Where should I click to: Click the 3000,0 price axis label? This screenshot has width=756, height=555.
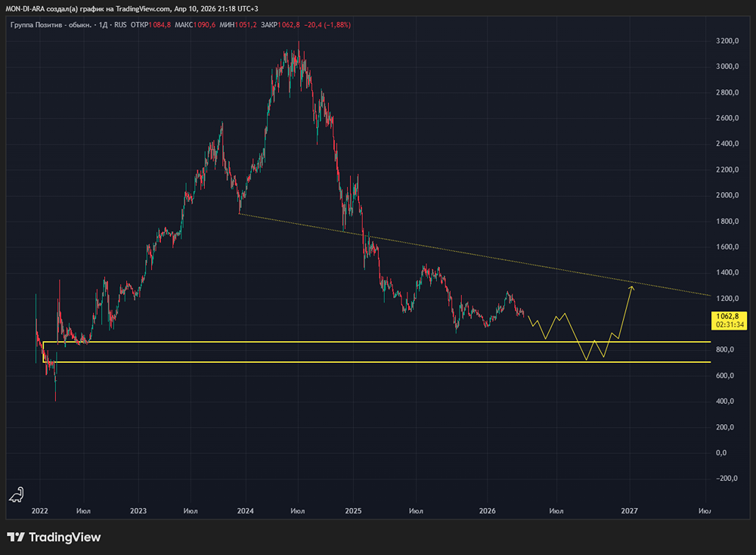(x=727, y=67)
